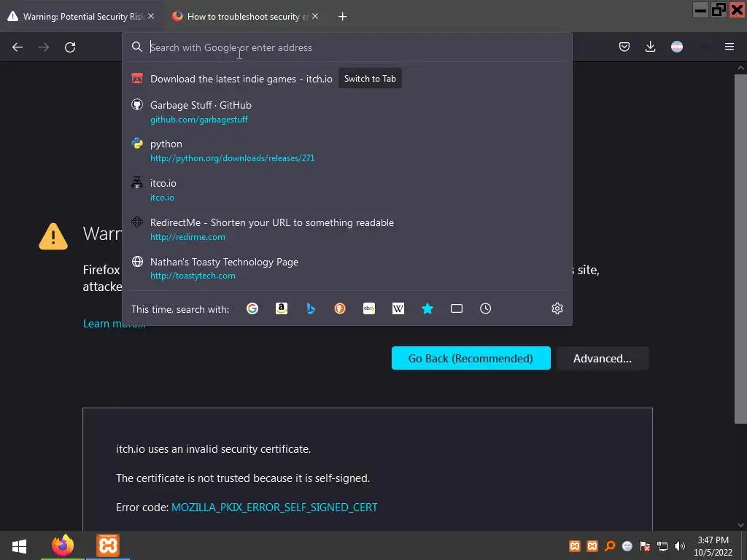
Task: Search this time with eBay icon
Action: click(x=369, y=308)
